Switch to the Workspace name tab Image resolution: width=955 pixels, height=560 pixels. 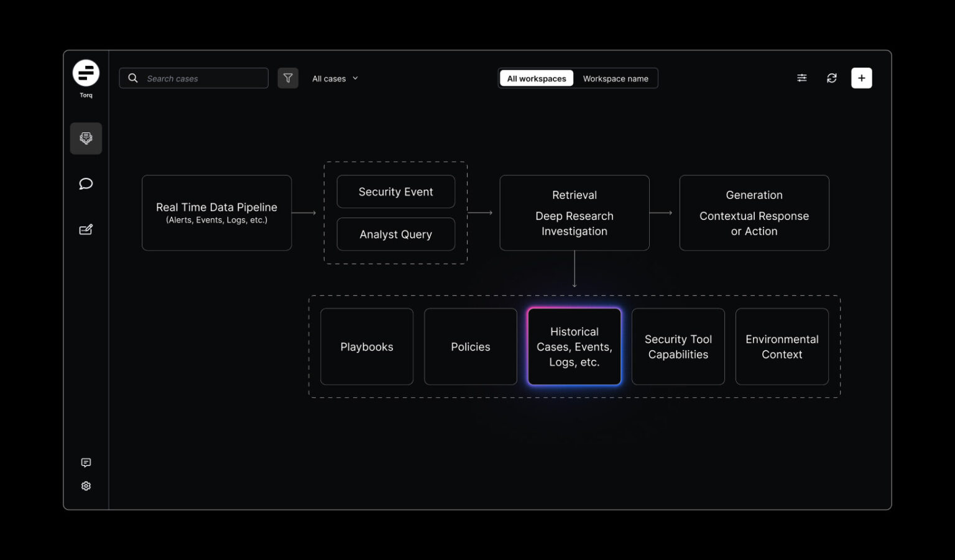616,79
